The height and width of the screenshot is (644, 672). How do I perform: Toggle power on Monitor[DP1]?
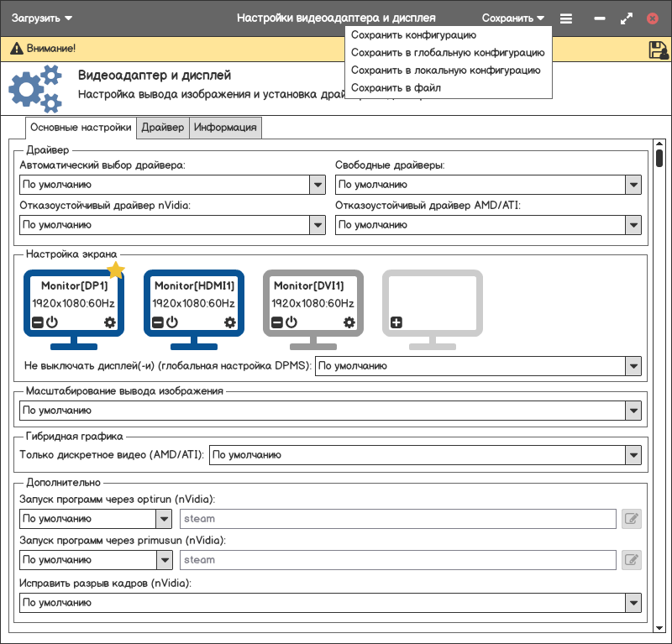[51, 322]
